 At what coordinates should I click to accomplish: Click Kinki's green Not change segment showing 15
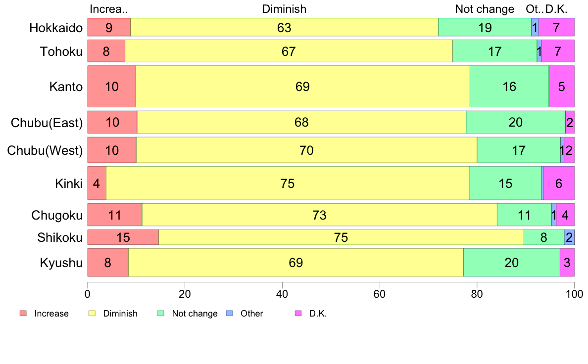point(505,183)
